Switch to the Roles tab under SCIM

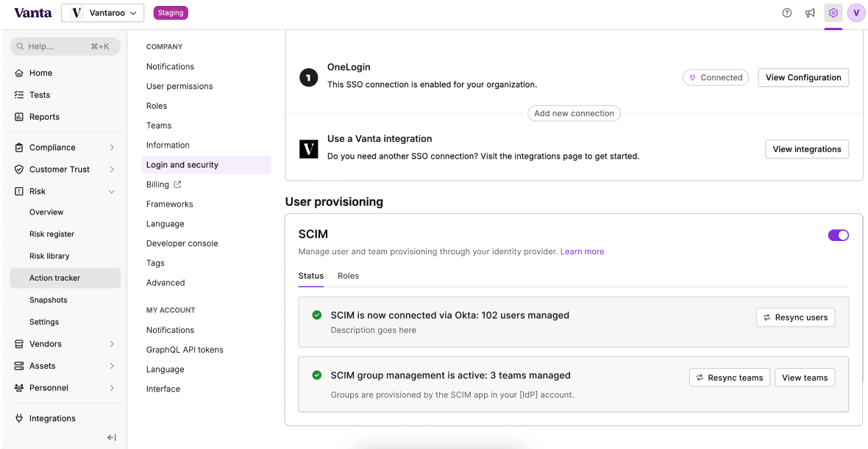[x=348, y=276]
